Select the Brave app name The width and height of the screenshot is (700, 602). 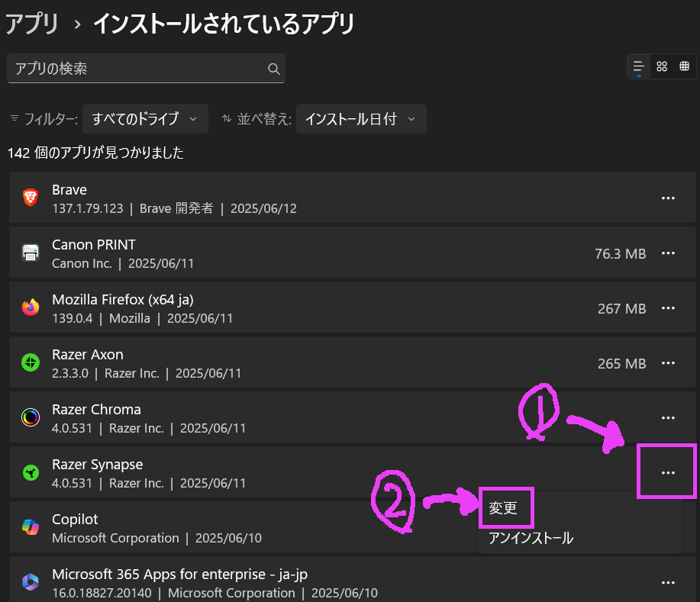coord(69,190)
